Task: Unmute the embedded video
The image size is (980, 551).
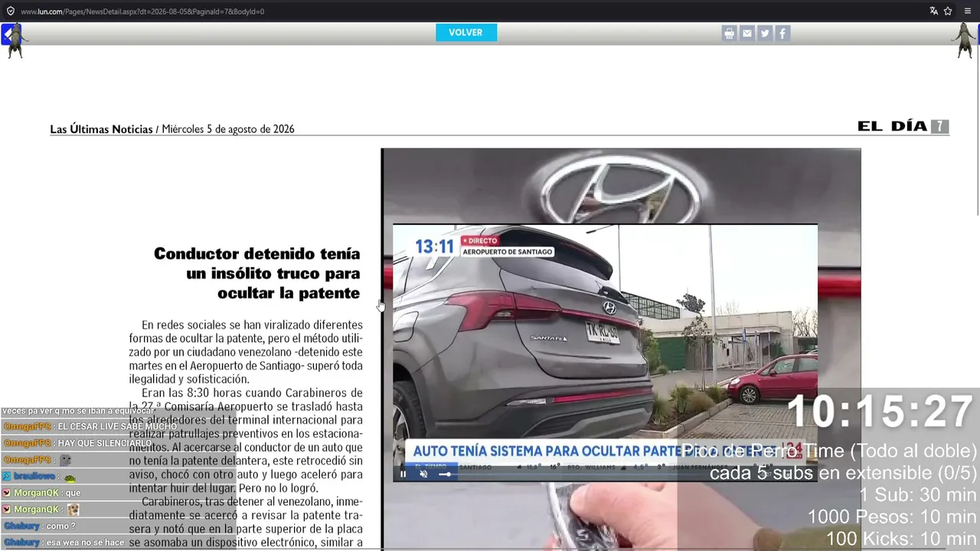Action: click(x=423, y=474)
